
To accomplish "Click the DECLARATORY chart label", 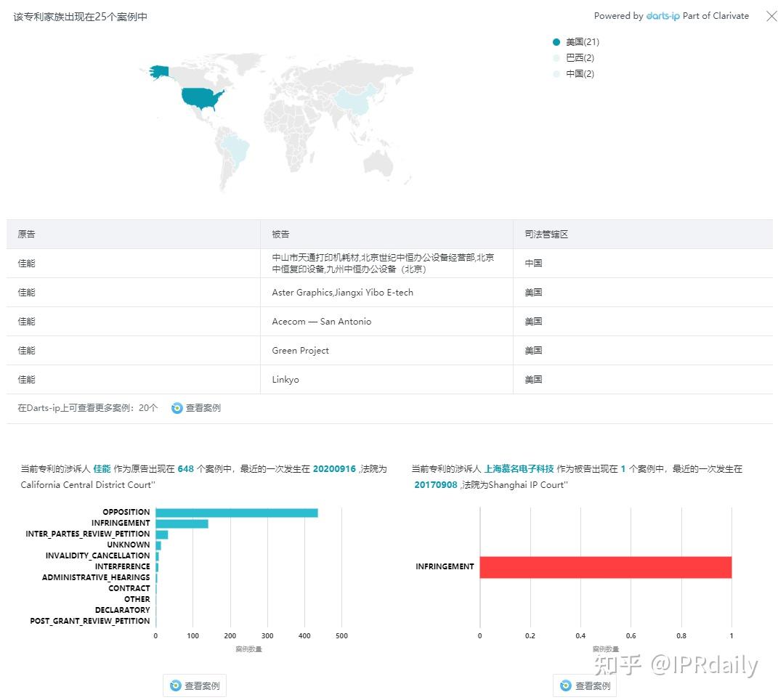I will tap(123, 610).
